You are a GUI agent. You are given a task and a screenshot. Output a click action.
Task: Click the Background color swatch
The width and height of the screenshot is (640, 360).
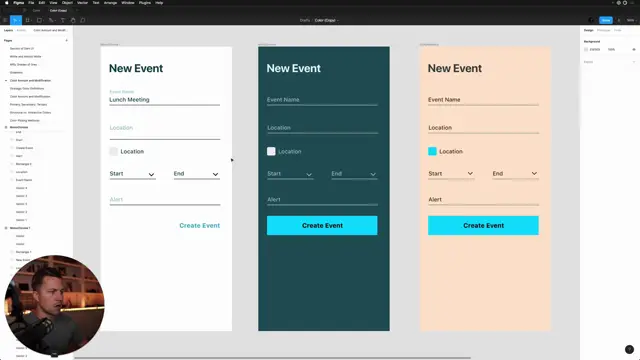586,49
